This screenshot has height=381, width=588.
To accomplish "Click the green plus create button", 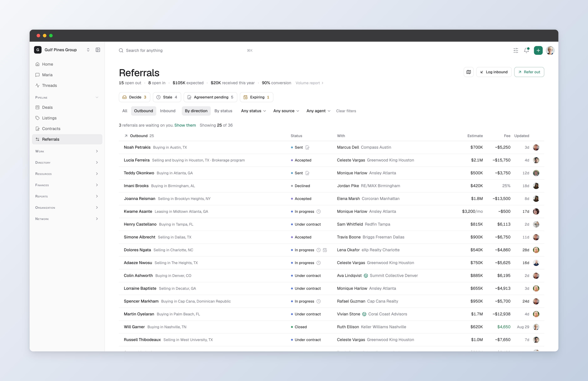I will coord(538,50).
